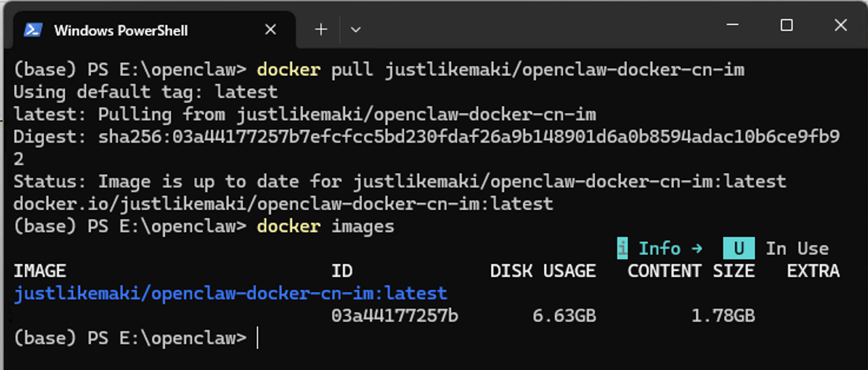Click the sha256 digest line
Screen dimensions: 868x370
click(x=426, y=137)
